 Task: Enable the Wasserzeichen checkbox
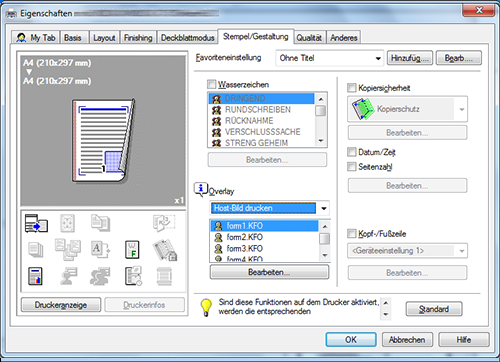click(x=212, y=84)
